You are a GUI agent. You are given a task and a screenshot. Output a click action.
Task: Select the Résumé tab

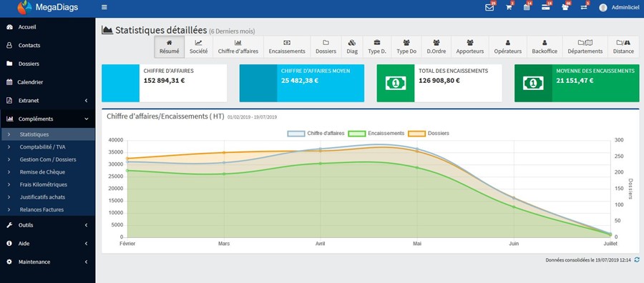tap(169, 46)
